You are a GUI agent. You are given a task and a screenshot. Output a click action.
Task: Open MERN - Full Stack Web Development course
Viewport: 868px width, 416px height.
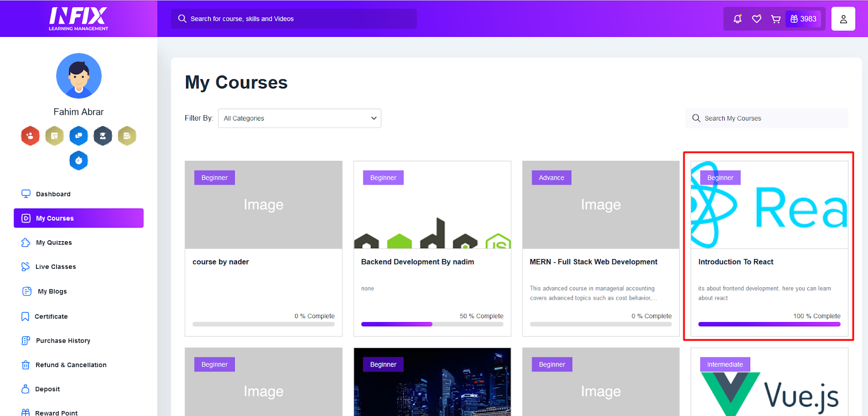(593, 262)
